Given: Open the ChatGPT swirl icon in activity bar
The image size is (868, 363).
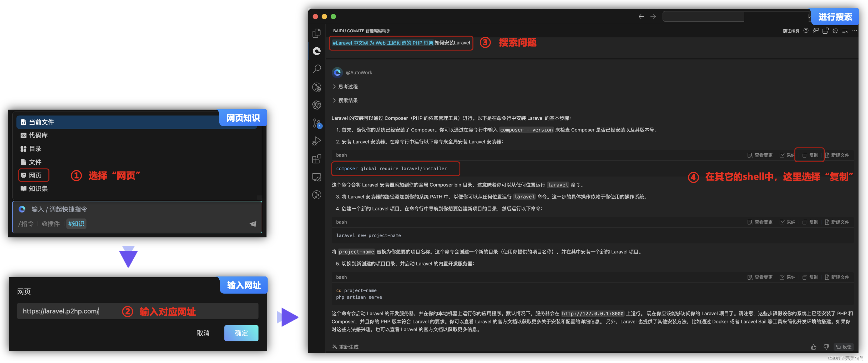Looking at the screenshot, I should (316, 105).
